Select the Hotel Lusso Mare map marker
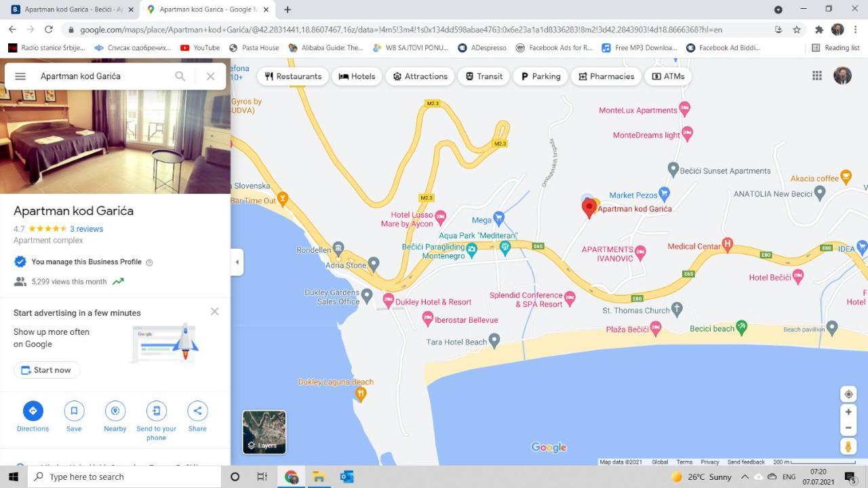Screen dimensions: 868x488 point(440,218)
